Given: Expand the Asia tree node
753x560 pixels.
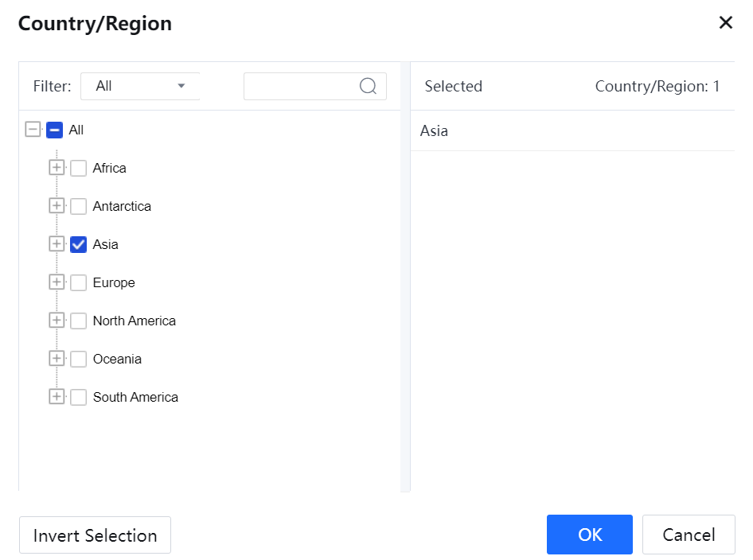Looking at the screenshot, I should click(x=57, y=244).
